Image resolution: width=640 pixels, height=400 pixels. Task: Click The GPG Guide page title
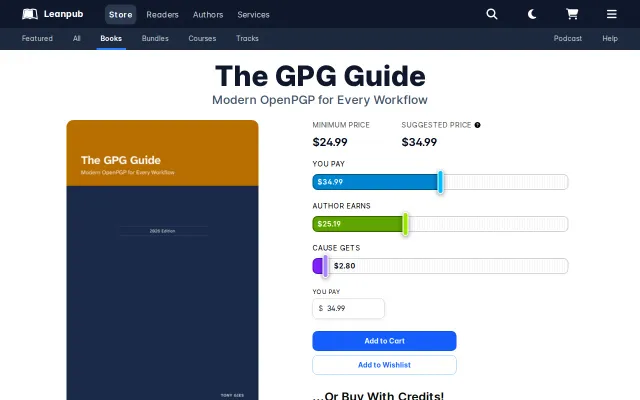(320, 76)
